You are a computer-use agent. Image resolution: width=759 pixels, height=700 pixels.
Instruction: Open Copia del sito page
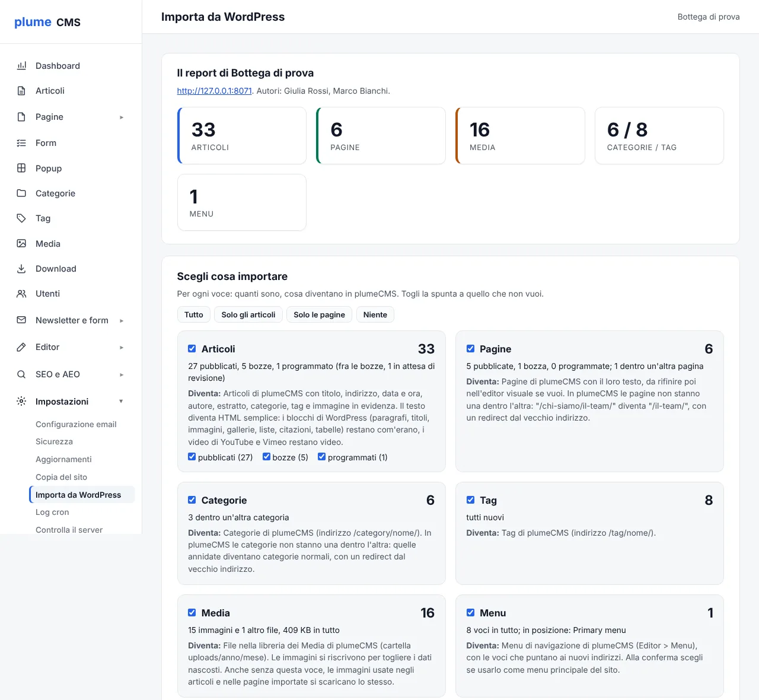(x=61, y=477)
